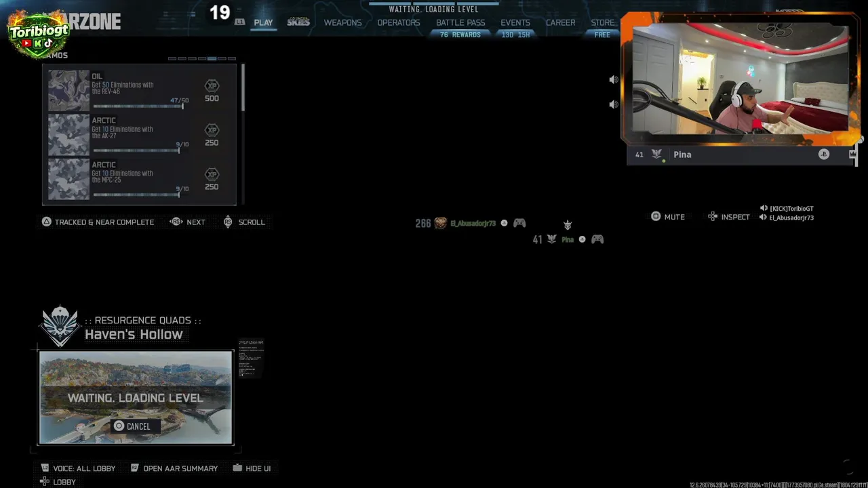Click the party leader crown above Pina

click(568, 225)
